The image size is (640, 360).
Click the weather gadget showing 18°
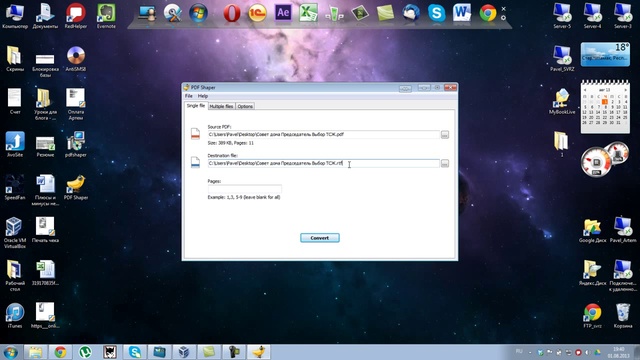(x=605, y=54)
